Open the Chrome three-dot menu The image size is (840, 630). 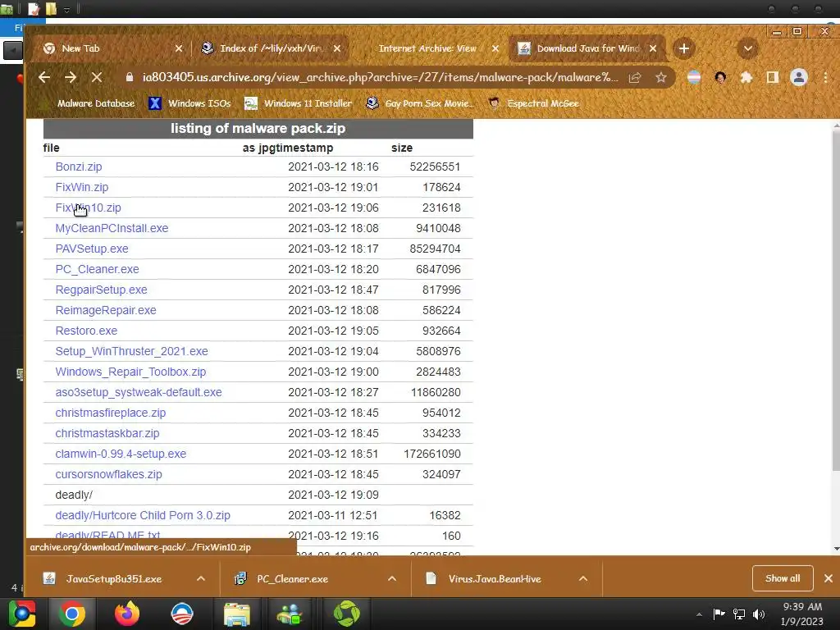(x=825, y=78)
